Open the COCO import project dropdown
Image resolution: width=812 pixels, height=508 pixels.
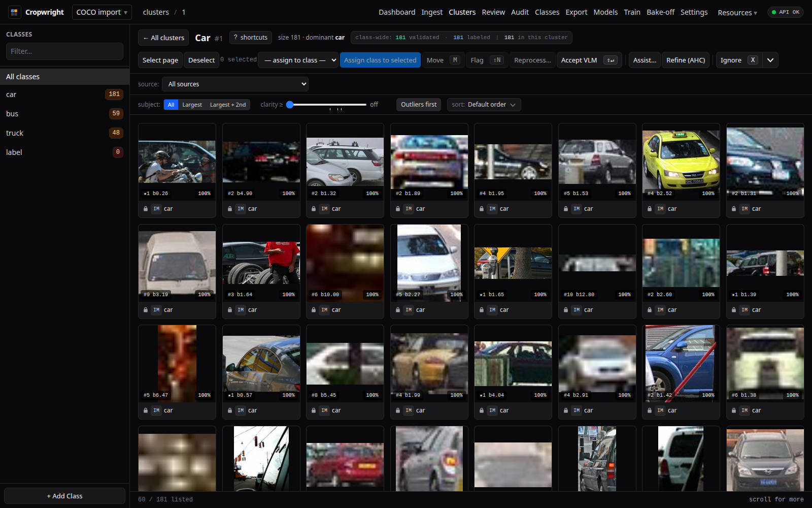(102, 12)
